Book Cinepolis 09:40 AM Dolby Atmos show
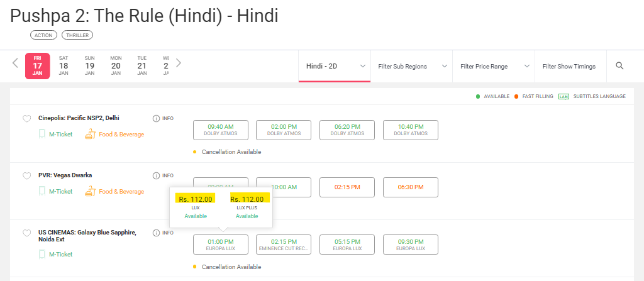This screenshot has height=281, width=644. pos(221,130)
